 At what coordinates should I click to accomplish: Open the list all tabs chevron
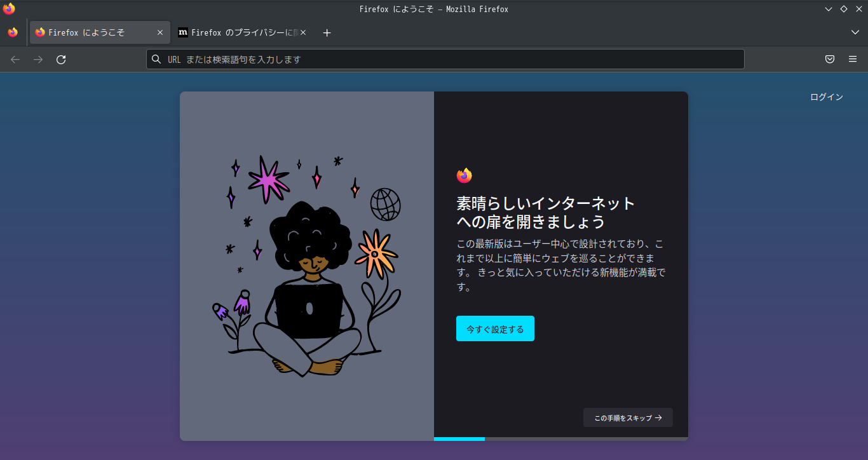pos(855,32)
